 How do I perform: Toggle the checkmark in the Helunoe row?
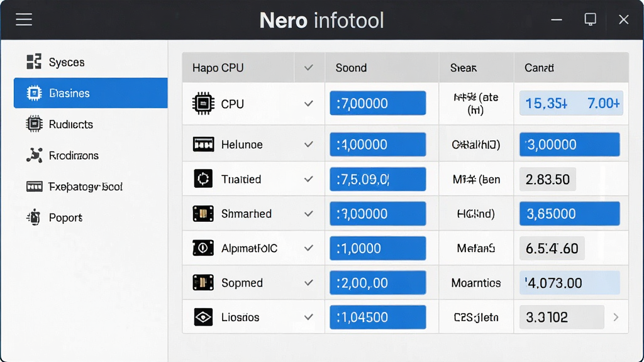point(308,145)
